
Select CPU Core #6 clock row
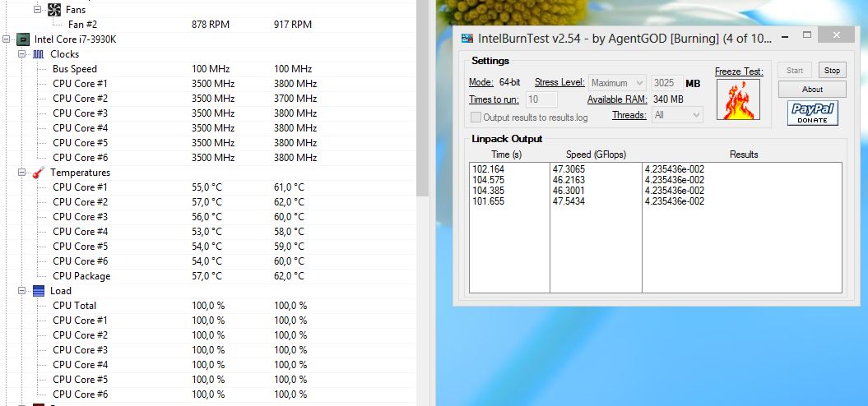(207, 158)
